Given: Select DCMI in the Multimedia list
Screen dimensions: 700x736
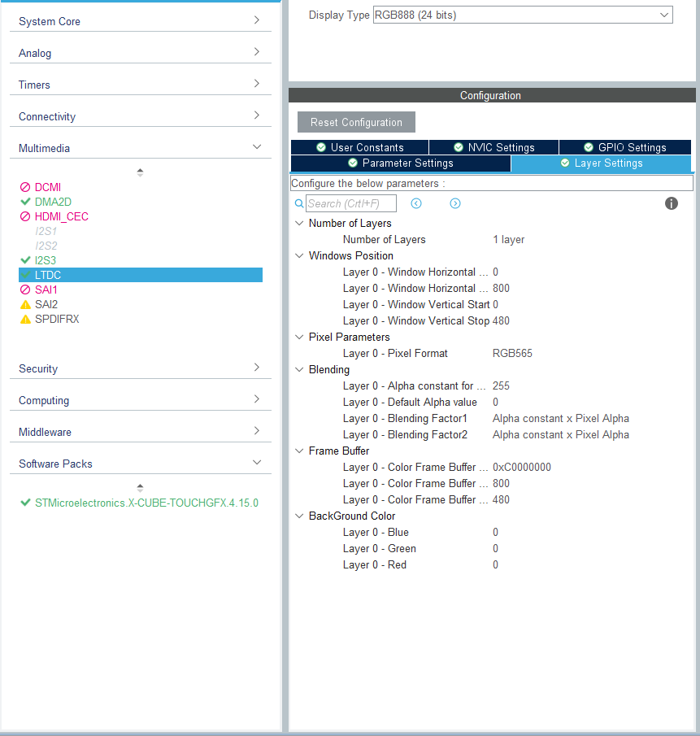Looking at the screenshot, I should [x=48, y=187].
